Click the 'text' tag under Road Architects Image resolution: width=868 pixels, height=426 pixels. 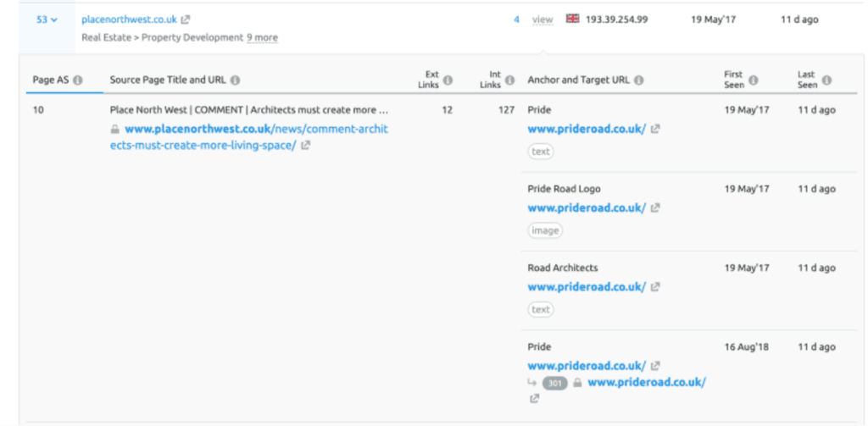pyautogui.click(x=541, y=309)
